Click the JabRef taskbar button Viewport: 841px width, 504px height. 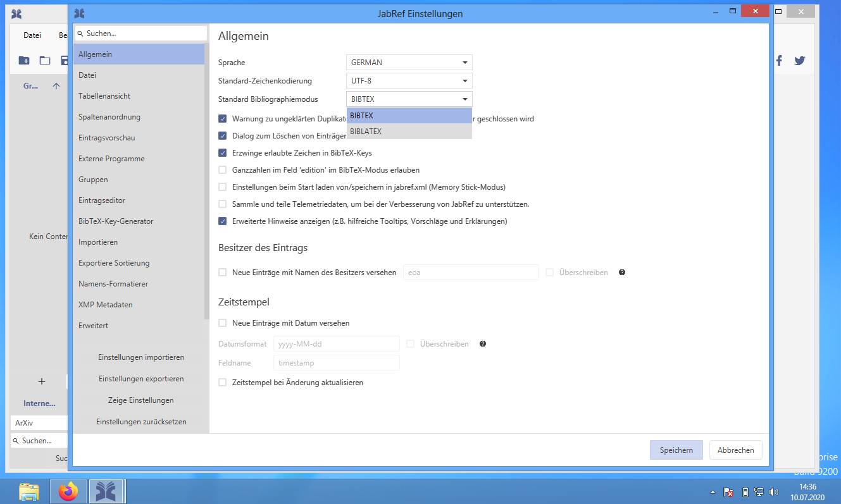click(x=106, y=491)
